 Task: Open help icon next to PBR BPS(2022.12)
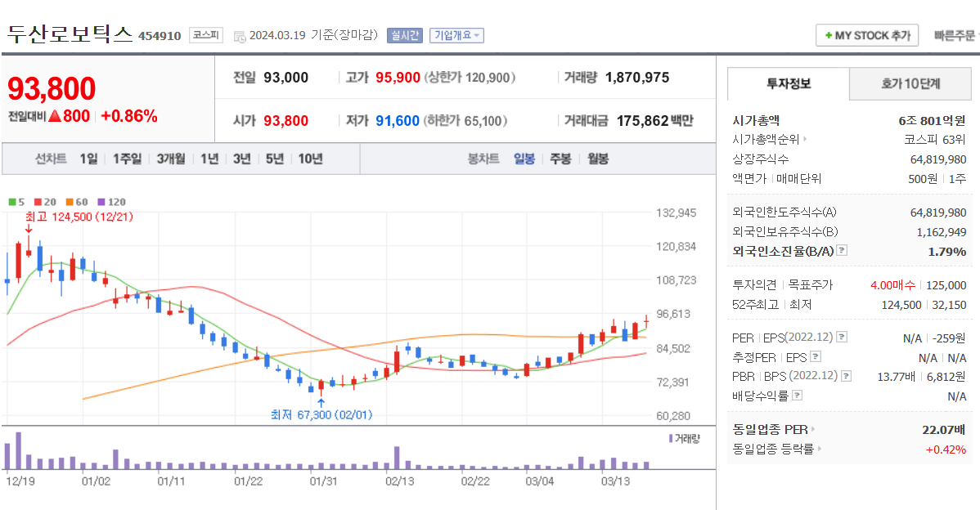(x=846, y=376)
